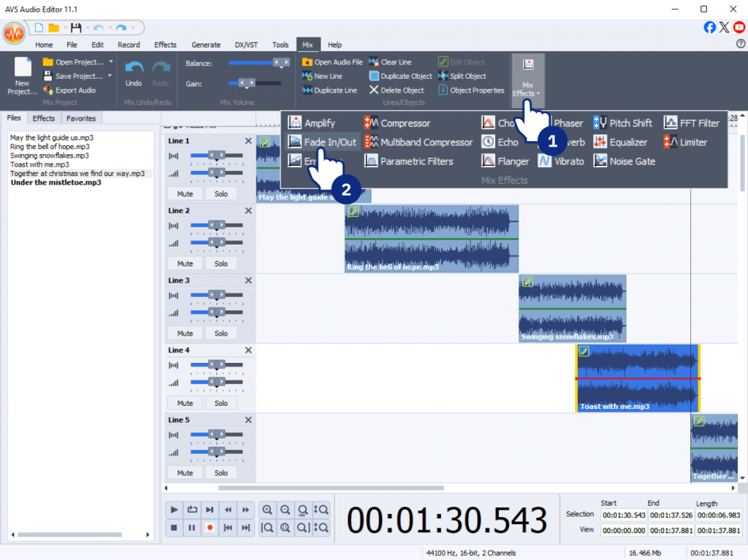748x560 pixels.
Task: Toggle Mute on Line 4
Action: pos(185,403)
